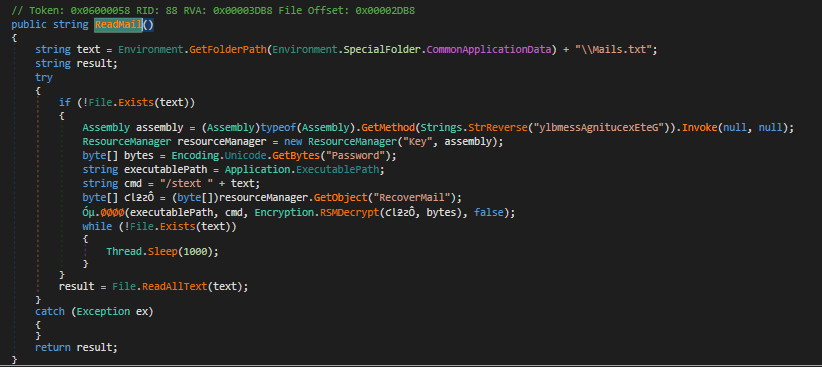Click the Encryption class name
Screen dimensions: 822x367
point(284,212)
